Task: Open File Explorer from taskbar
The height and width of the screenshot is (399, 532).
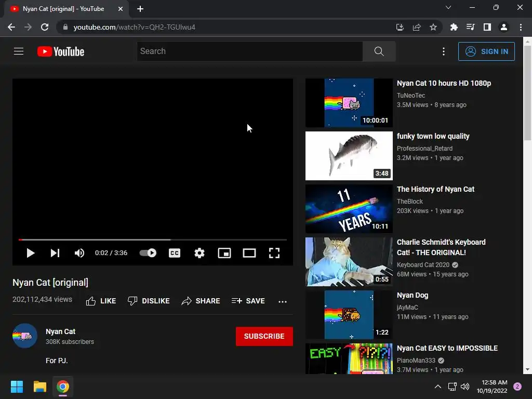Action: click(x=39, y=387)
